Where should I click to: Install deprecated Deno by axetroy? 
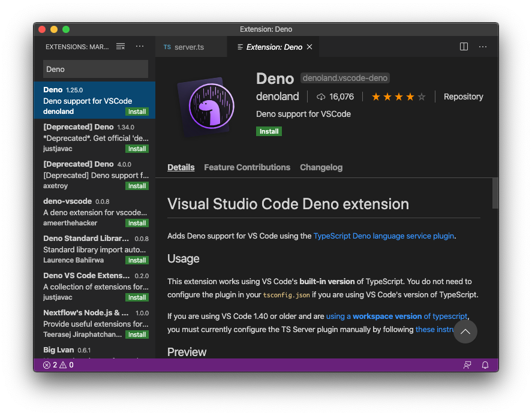point(137,186)
